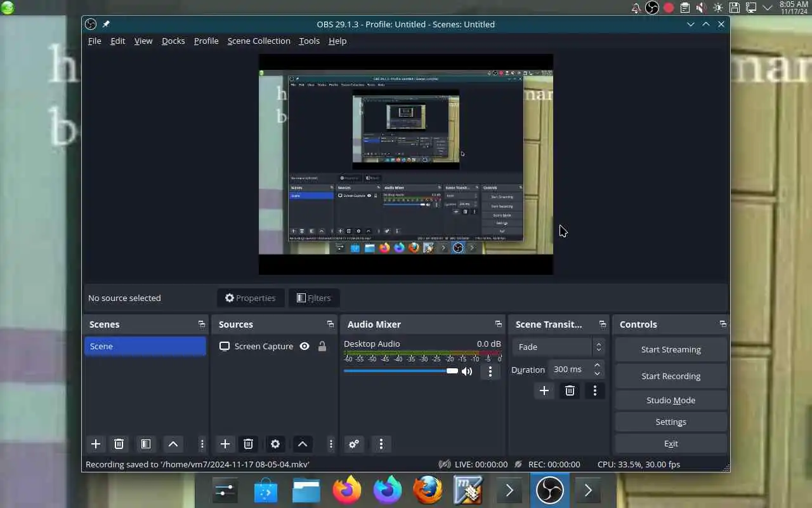Adjust the Desktop Audio volume slider
This screenshot has width=812, height=508.
click(x=401, y=371)
